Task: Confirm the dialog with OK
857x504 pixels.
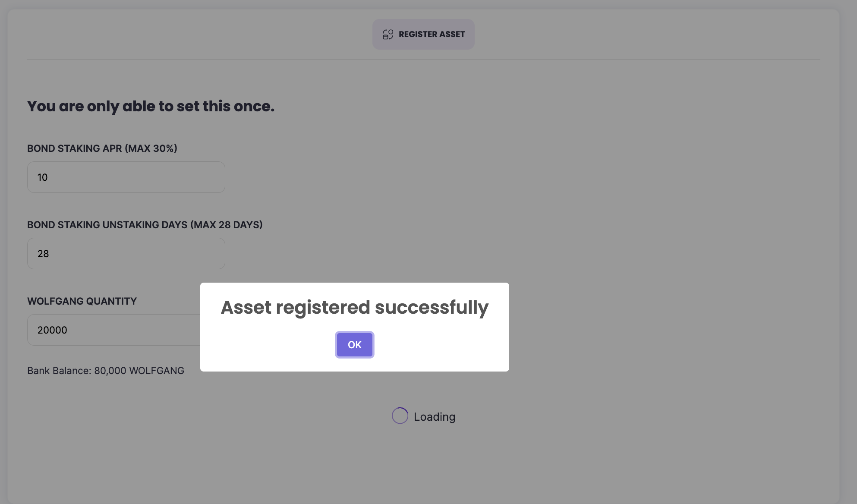Action: pos(354,345)
